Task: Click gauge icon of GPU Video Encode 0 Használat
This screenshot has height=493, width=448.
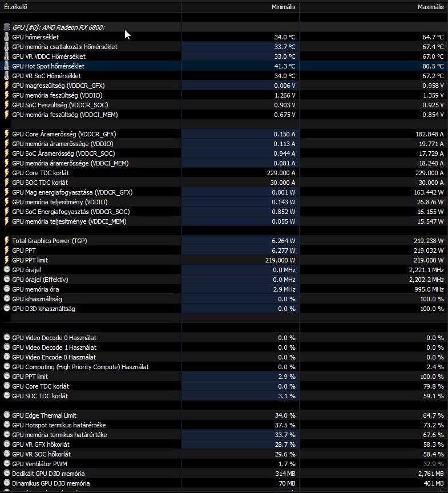Action: [7, 357]
